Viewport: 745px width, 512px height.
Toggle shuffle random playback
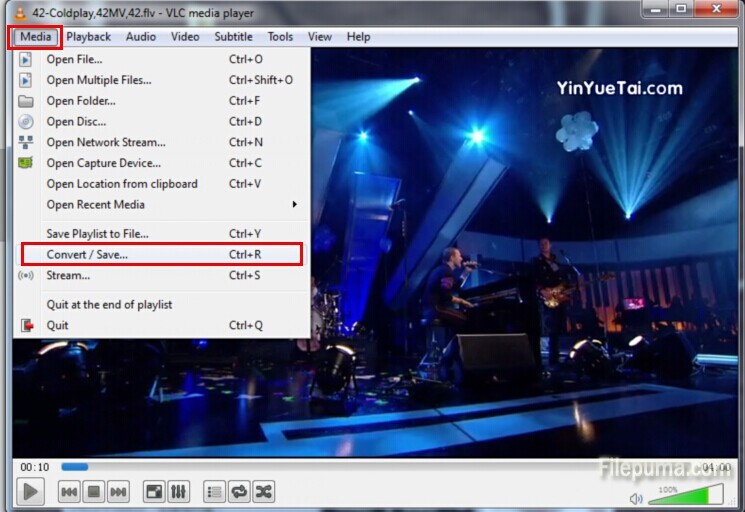pyautogui.click(x=263, y=491)
